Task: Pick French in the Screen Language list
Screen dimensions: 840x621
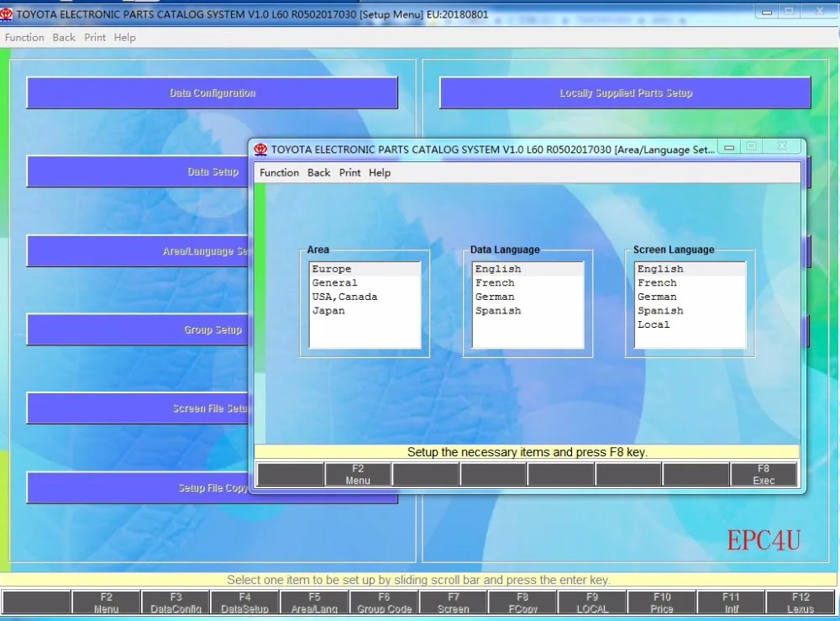Action: (690, 283)
